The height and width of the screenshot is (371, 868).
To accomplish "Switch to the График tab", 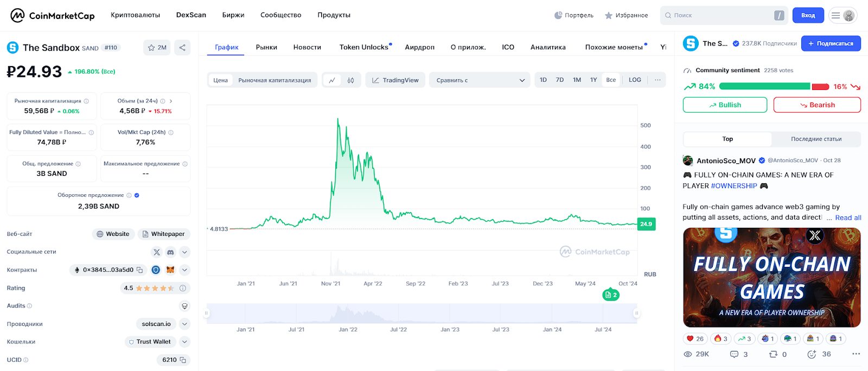I will [226, 47].
